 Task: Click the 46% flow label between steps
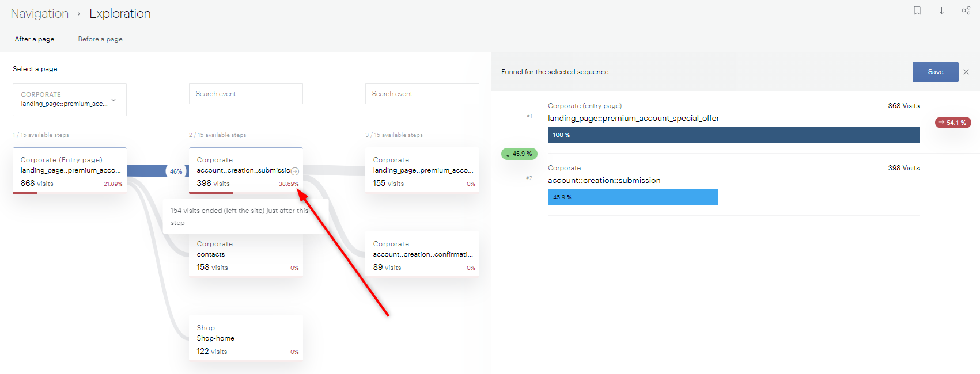coord(176,171)
